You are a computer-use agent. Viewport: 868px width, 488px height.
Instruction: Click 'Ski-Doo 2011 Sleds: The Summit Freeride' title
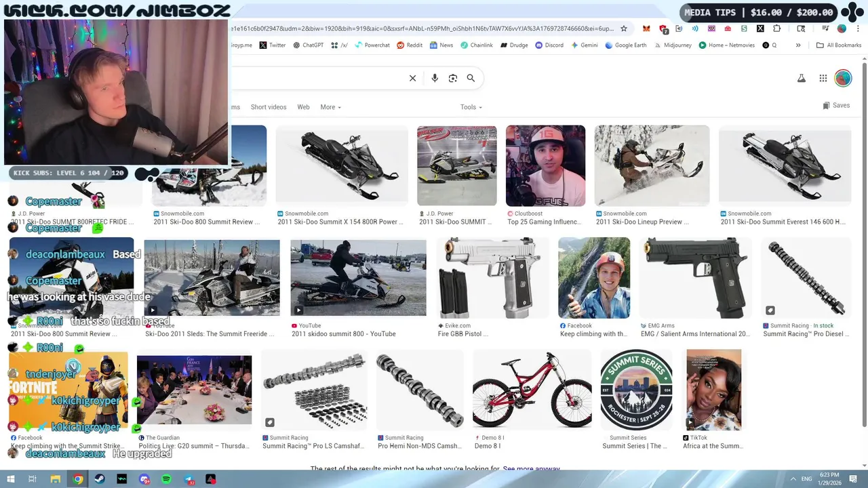point(210,333)
